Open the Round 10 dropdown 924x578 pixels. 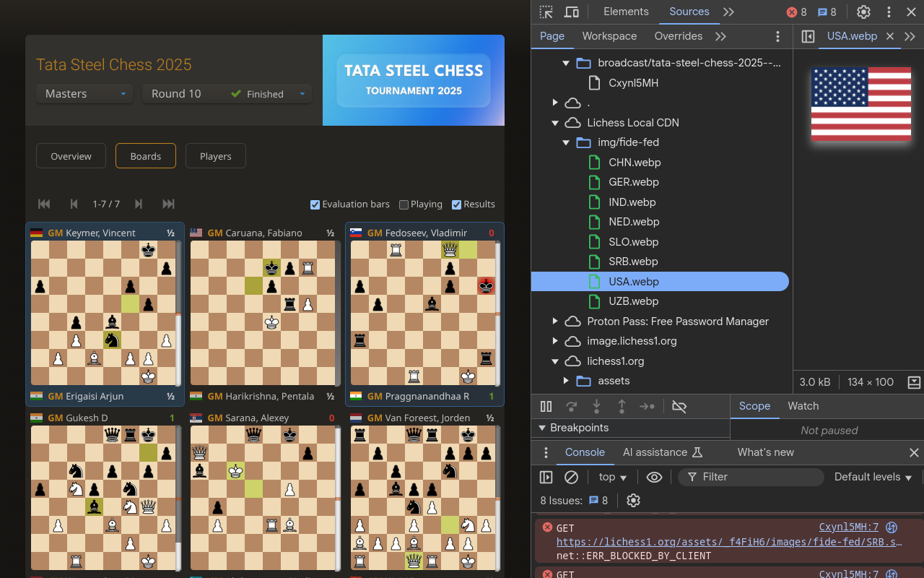[227, 94]
